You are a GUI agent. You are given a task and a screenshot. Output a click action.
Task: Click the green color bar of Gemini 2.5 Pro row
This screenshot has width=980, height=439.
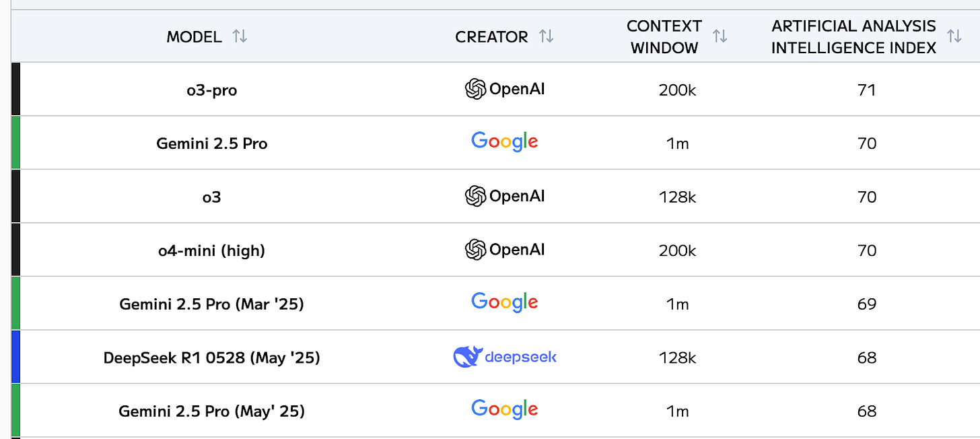coord(16,142)
